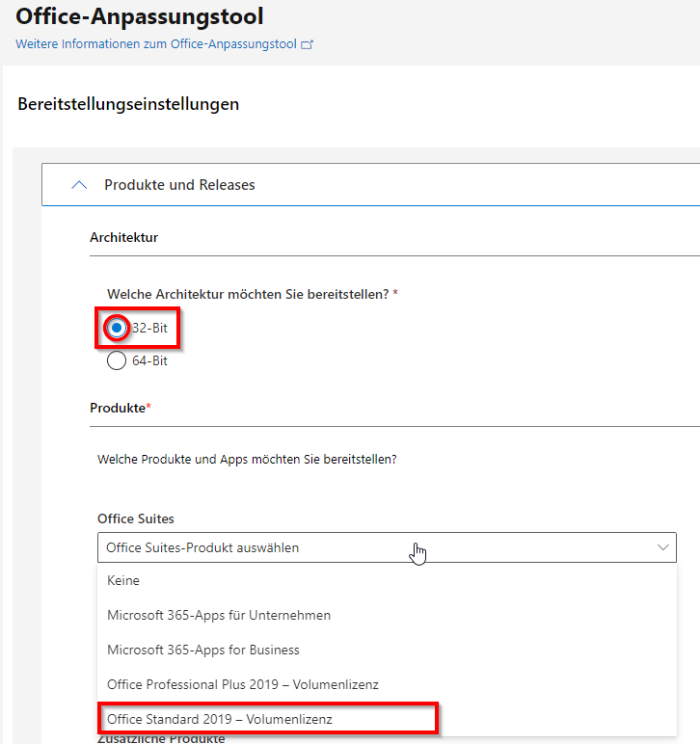This screenshot has width=700, height=744.
Task: Click the 'Office-Anpassungstool' page title
Action: tap(140, 16)
